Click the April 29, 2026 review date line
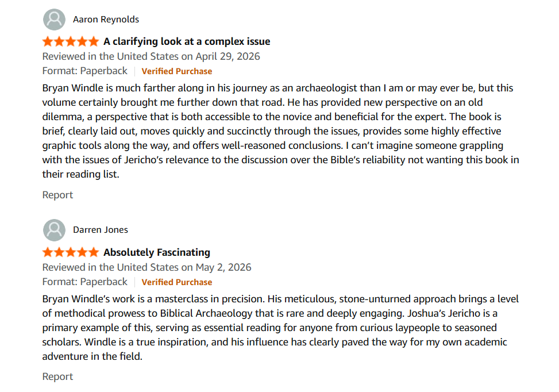The width and height of the screenshot is (559, 392). coord(151,56)
